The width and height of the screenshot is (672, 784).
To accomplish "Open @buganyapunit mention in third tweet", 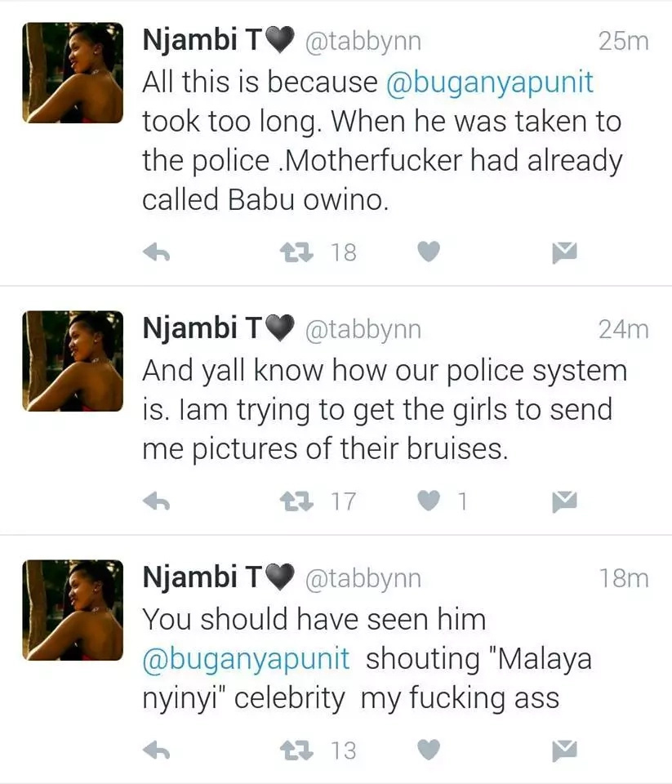I will point(246,658).
